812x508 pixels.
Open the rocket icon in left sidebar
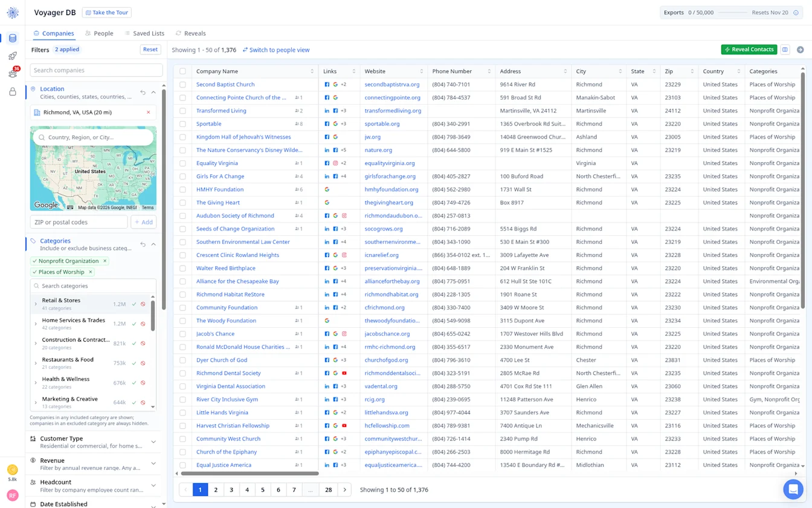pyautogui.click(x=12, y=56)
